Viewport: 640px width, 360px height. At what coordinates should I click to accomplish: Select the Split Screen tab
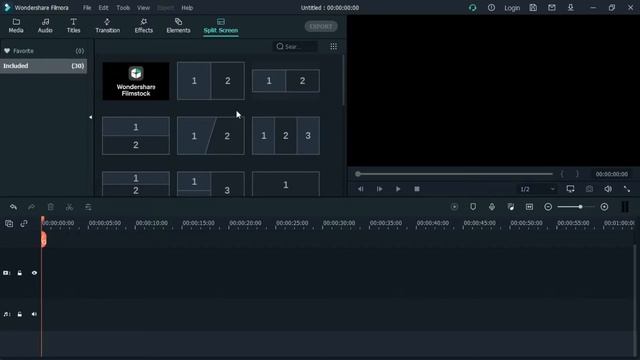221,26
